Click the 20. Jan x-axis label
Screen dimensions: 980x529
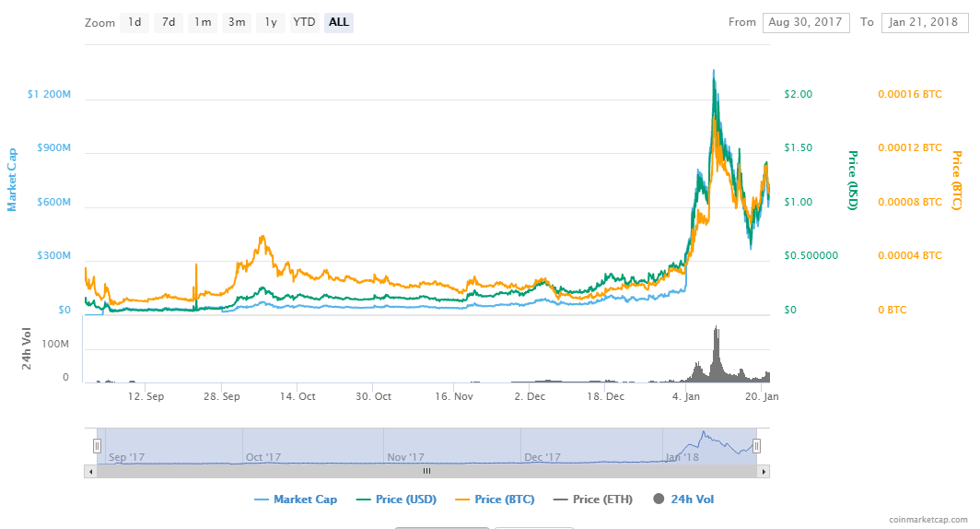pyautogui.click(x=762, y=396)
